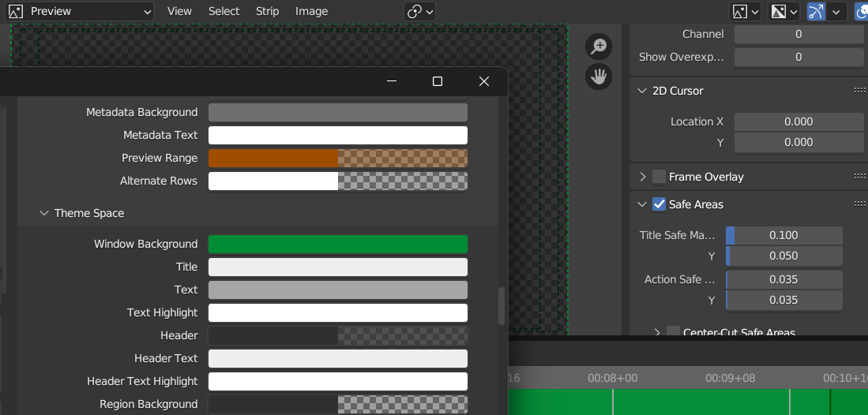868x415 pixels.
Task: Click the Header color swatch
Action: point(338,335)
